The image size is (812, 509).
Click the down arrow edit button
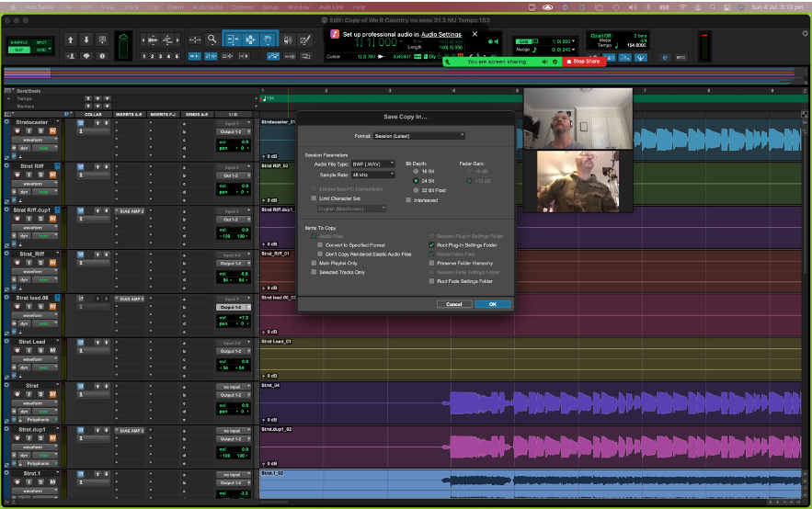pyautogui.click(x=86, y=40)
